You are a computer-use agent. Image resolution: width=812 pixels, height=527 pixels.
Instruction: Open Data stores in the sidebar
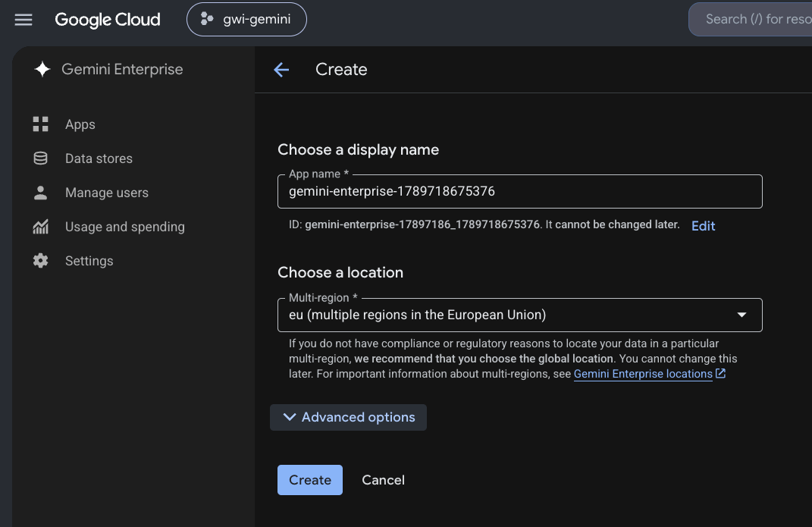(99, 158)
